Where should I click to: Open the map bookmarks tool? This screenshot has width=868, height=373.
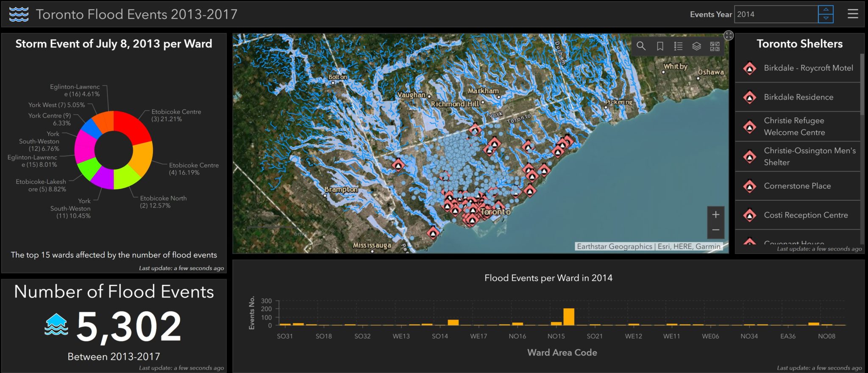pos(660,46)
